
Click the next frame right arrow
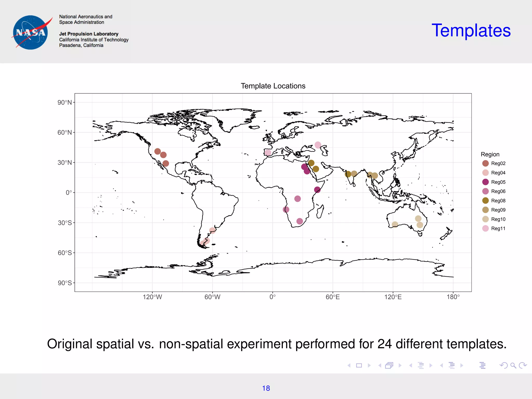click(400, 365)
